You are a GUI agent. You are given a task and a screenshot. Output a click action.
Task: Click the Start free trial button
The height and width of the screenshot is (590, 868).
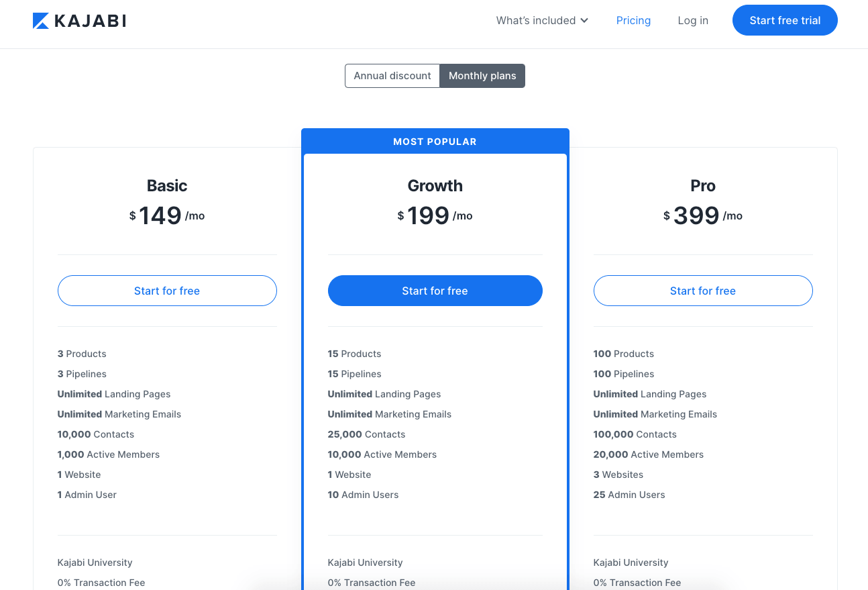(x=785, y=20)
